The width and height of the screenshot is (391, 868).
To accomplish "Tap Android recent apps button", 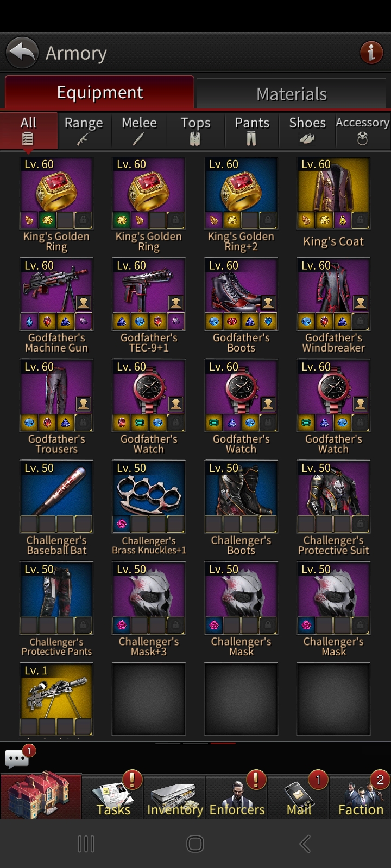I will pyautogui.click(x=86, y=844).
